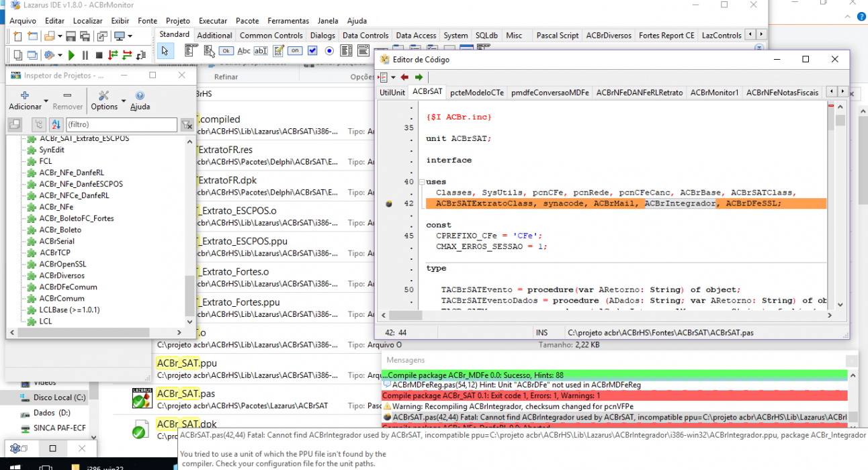Expand the Options dropdown arrow

(124, 101)
